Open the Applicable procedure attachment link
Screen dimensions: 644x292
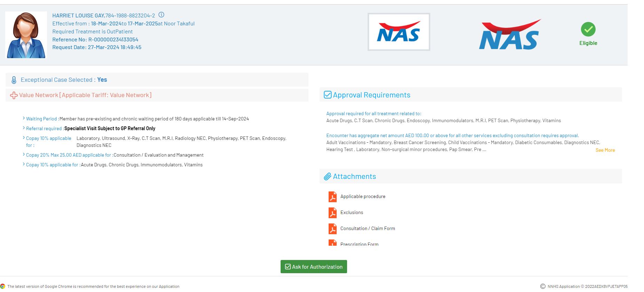click(x=363, y=197)
